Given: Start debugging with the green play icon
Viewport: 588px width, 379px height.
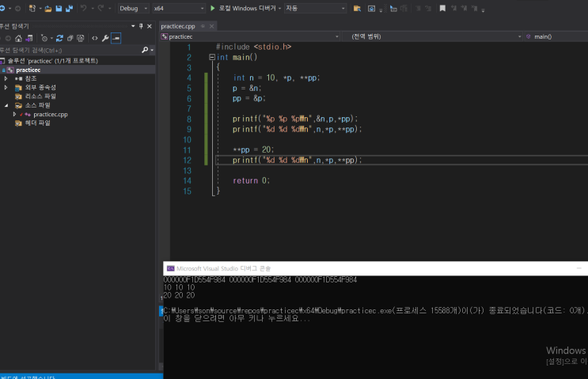Looking at the screenshot, I should pyautogui.click(x=213, y=8).
